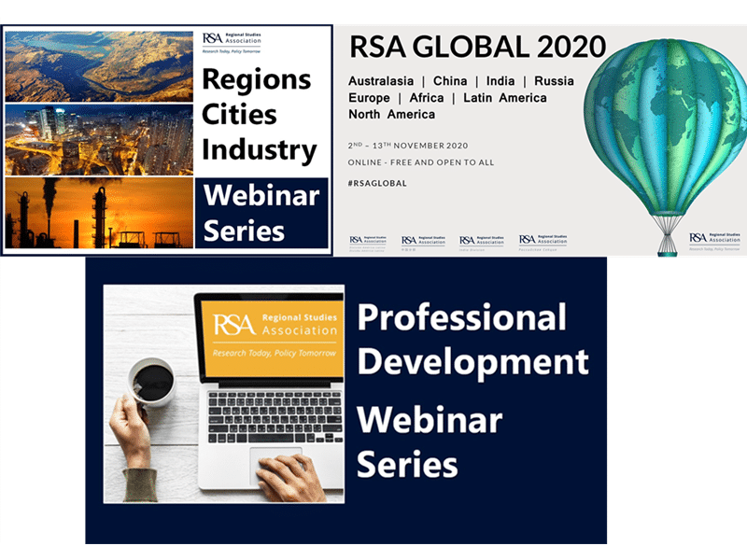Click the RSA China division logo
The width and height of the screenshot is (747, 560).
[x=423, y=243]
